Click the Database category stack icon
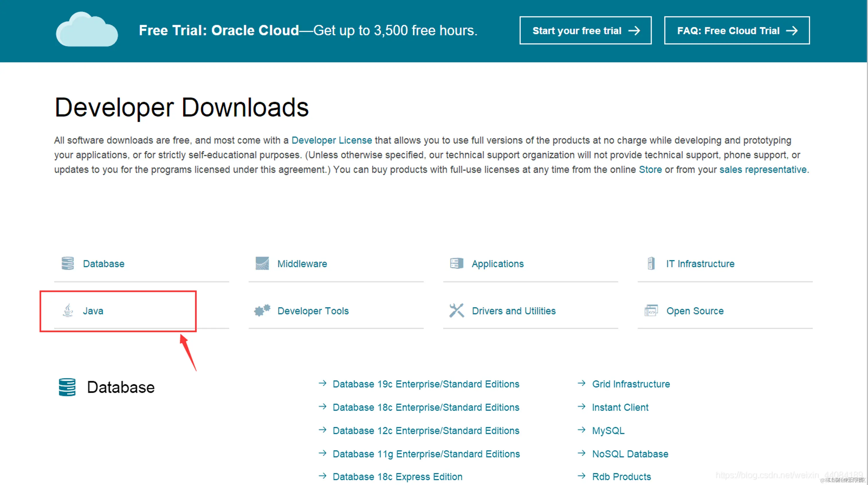868x485 pixels. 67,263
